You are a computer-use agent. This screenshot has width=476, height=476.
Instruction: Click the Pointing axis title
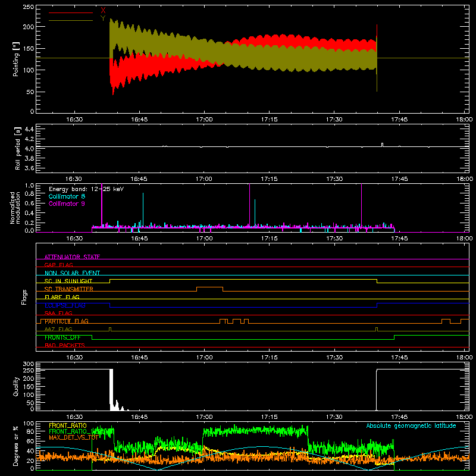pos(16,59)
